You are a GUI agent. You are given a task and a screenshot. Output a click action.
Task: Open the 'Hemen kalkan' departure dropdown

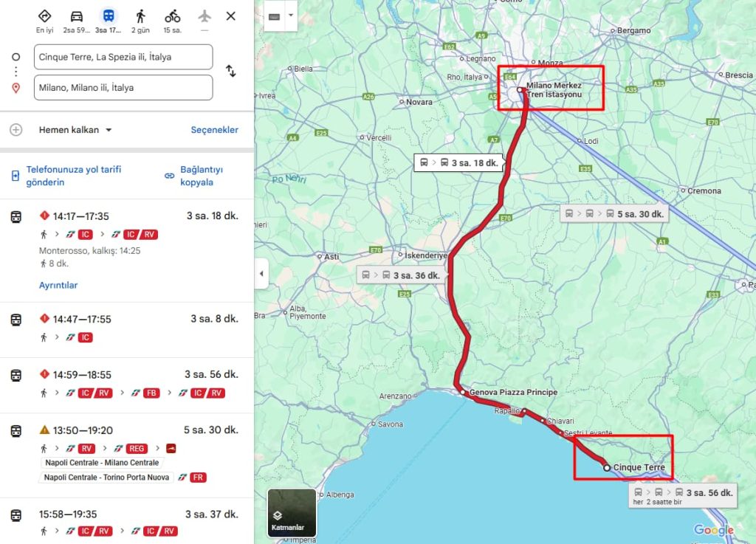(75, 130)
